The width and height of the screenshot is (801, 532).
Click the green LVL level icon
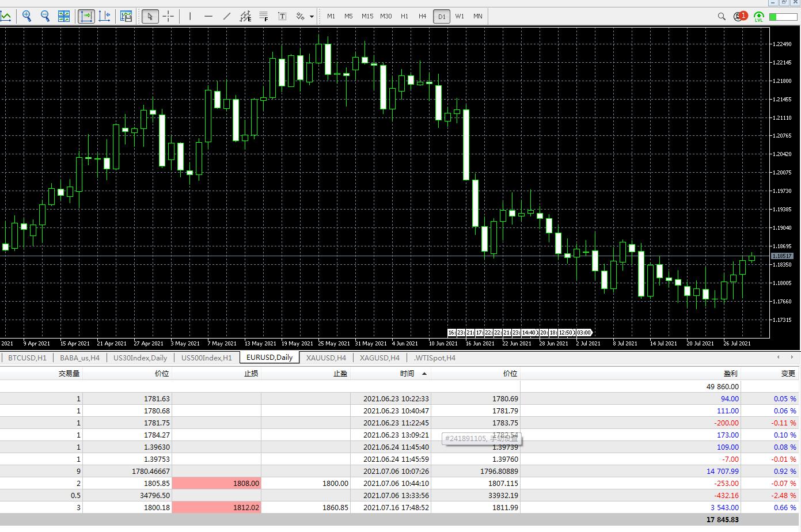click(x=759, y=16)
